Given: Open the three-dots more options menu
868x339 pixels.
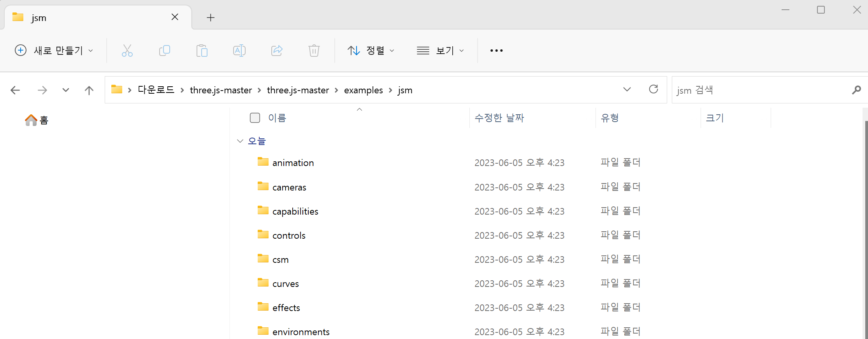Looking at the screenshot, I should click(x=496, y=51).
